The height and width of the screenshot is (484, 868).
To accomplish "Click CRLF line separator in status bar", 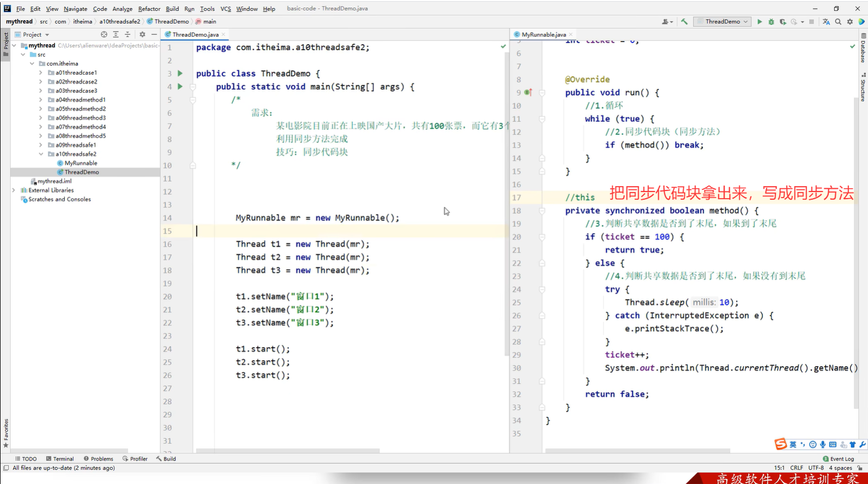I will 797,468.
